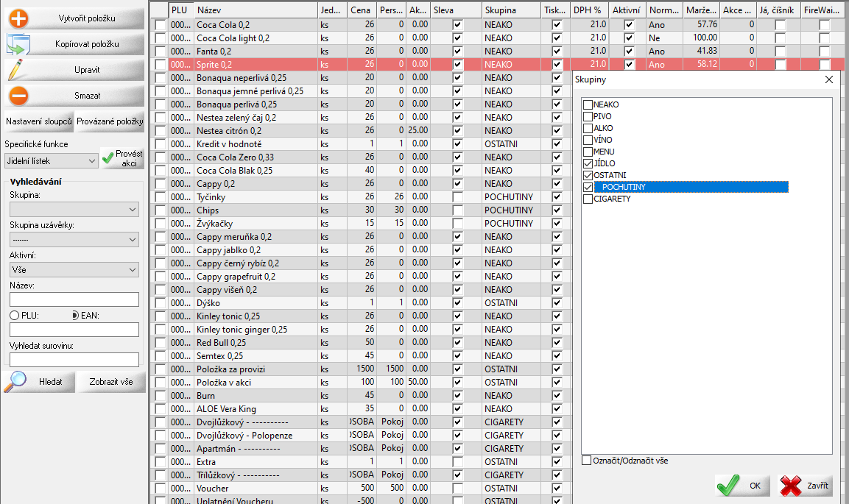Uncheck the JÍDLO group checkbox
This screenshot has width=849, height=504.
click(588, 163)
